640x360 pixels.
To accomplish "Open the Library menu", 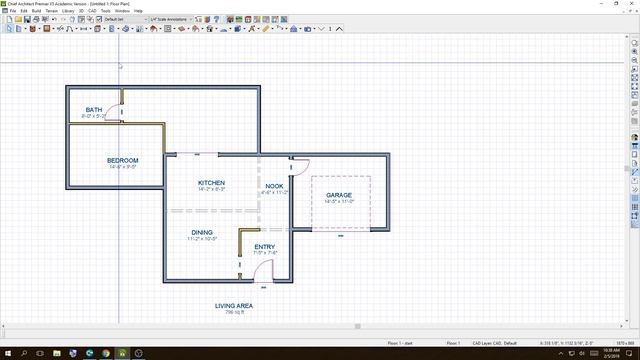I will tap(68, 11).
